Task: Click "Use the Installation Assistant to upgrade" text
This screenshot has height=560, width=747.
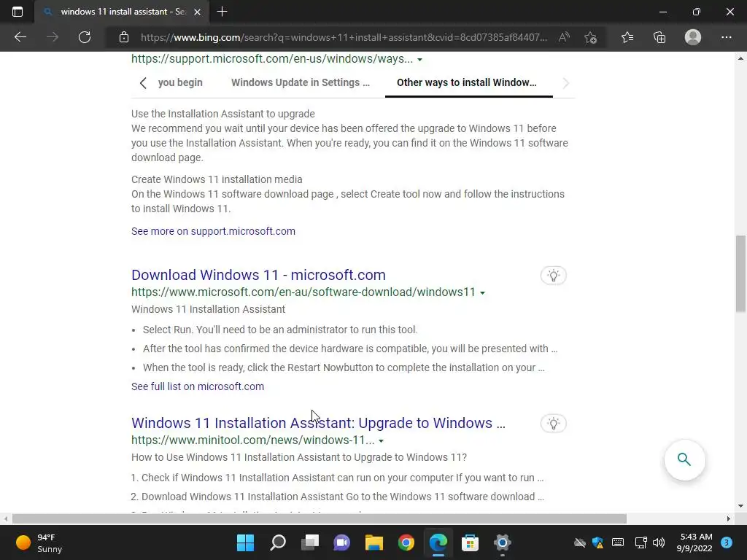Action: (x=223, y=114)
